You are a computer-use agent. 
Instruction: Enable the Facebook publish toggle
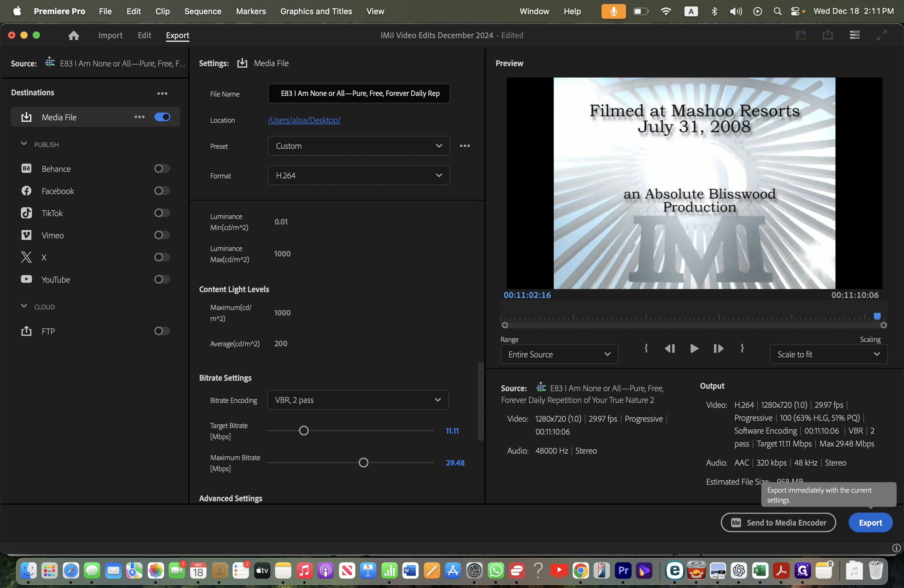pyautogui.click(x=162, y=191)
